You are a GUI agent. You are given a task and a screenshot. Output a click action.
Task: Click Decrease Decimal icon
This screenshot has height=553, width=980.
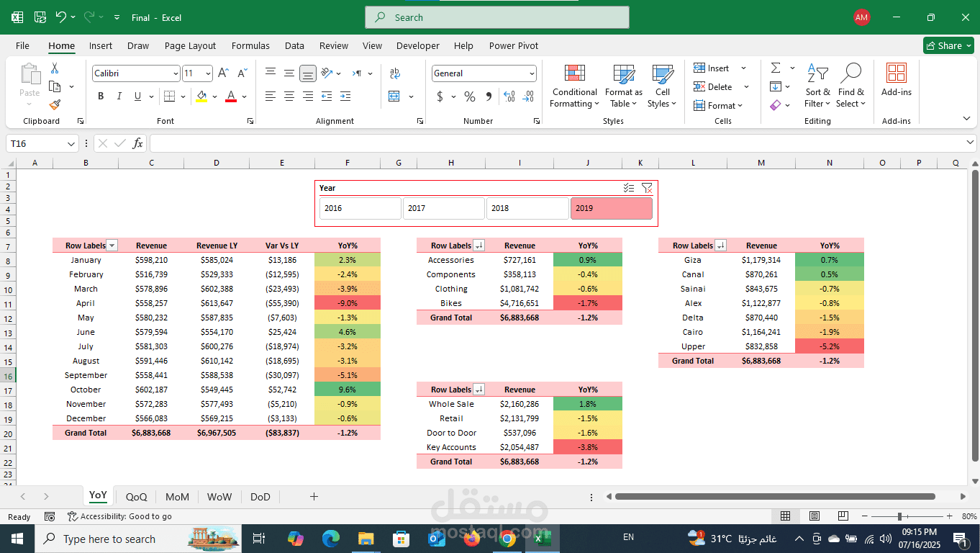[x=528, y=96]
